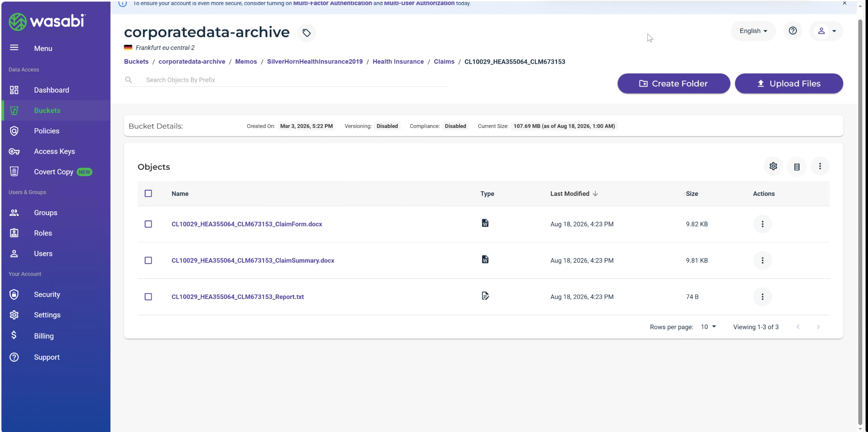Toggle the hamburger Menu icon

(14, 48)
